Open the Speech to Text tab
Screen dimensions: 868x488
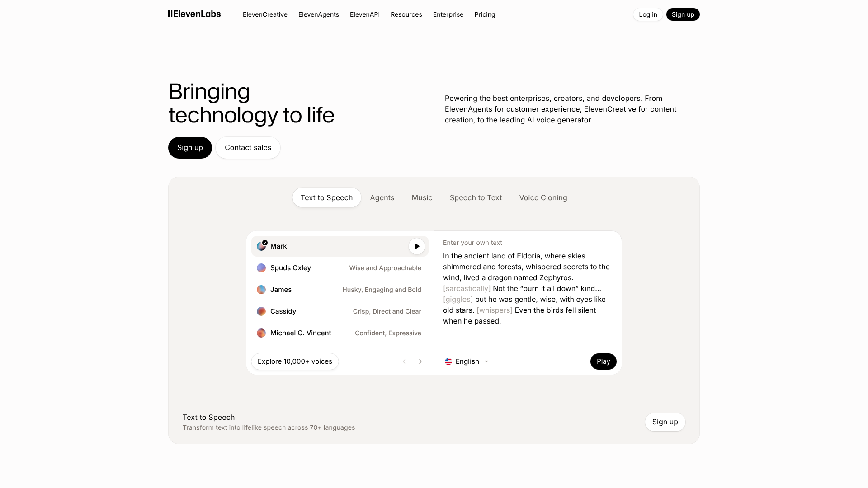(476, 197)
